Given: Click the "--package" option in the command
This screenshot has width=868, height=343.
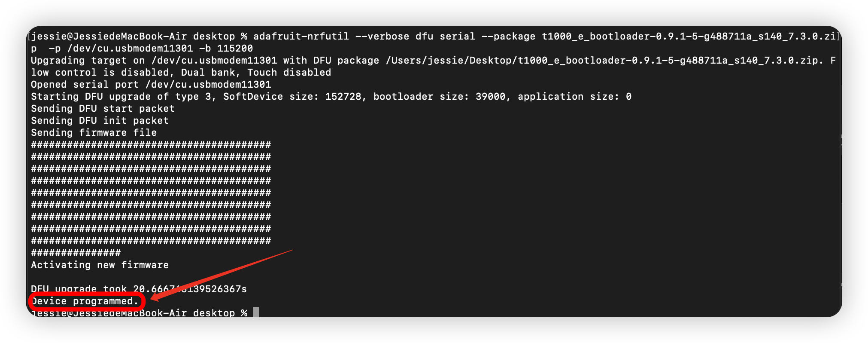Looking at the screenshot, I should pos(508,36).
